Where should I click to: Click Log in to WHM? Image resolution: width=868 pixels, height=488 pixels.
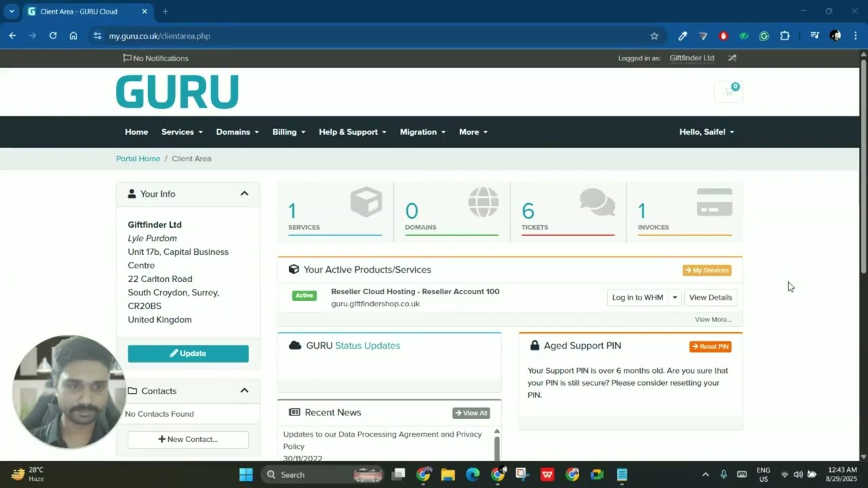coord(637,298)
